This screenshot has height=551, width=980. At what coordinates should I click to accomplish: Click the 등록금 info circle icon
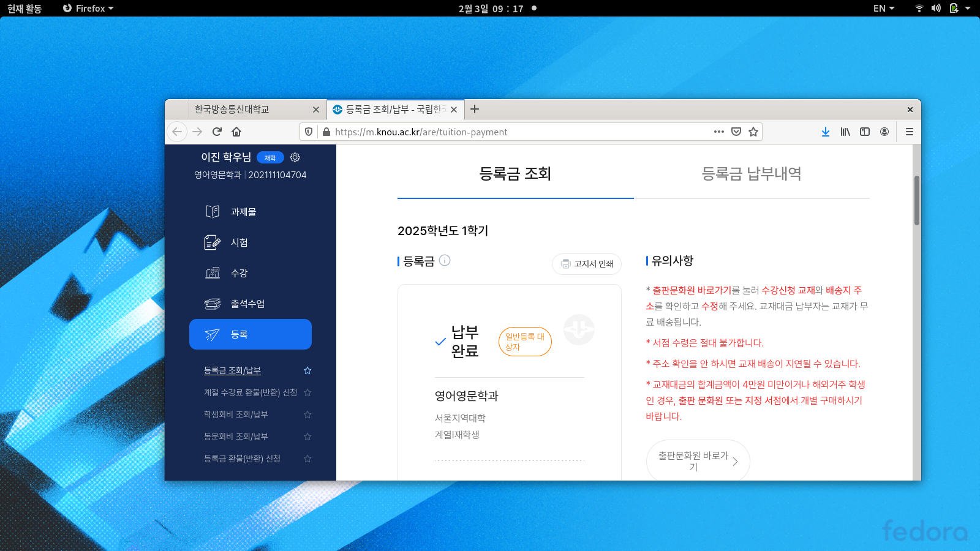[445, 260]
